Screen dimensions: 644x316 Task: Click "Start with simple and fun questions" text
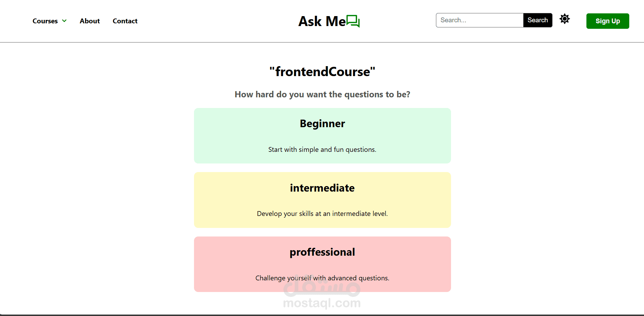click(x=322, y=149)
